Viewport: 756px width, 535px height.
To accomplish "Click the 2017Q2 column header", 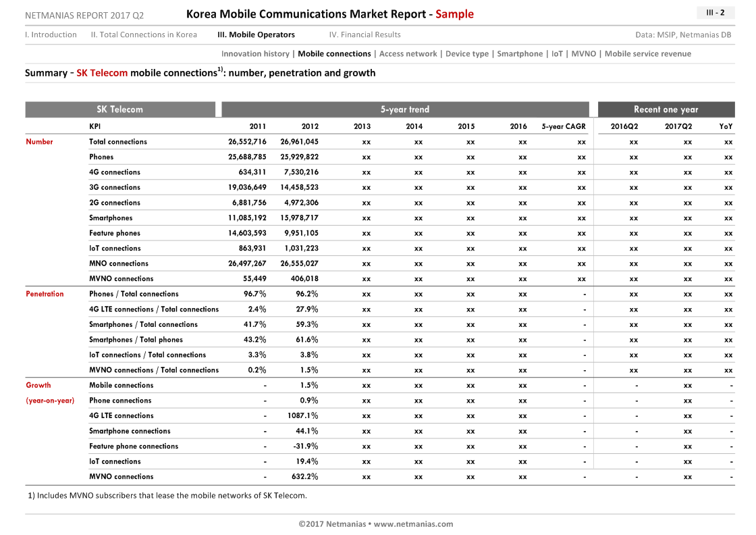I will pyautogui.click(x=678, y=126).
